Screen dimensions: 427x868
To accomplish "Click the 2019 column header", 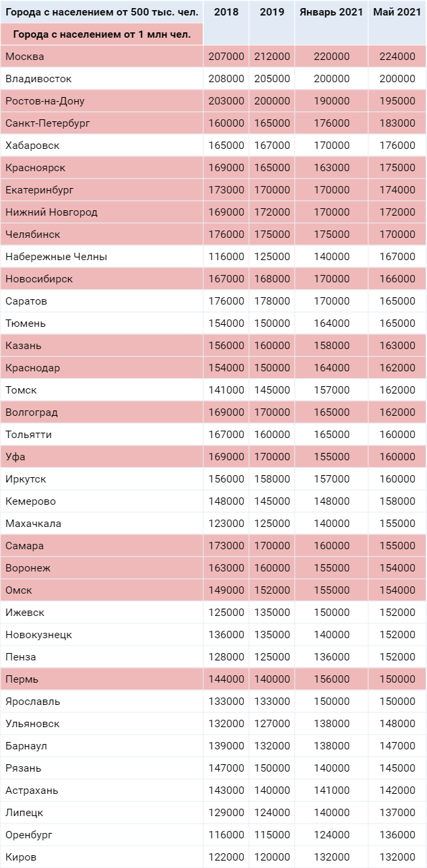I will click(x=271, y=12).
